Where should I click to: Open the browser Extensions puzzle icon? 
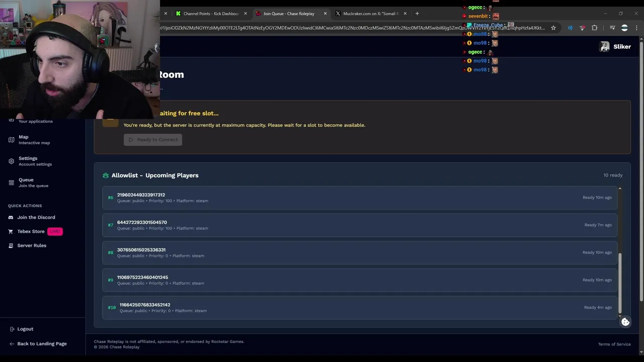[x=594, y=28]
